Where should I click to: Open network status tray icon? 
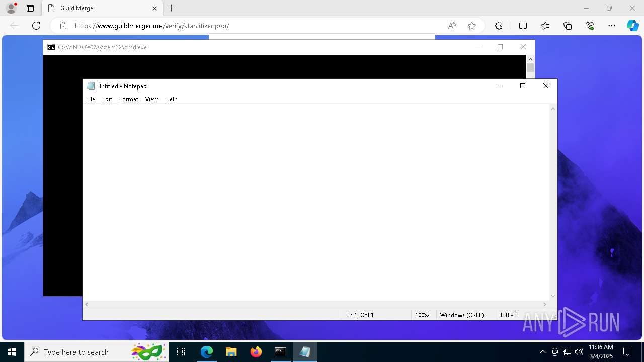[x=567, y=352]
